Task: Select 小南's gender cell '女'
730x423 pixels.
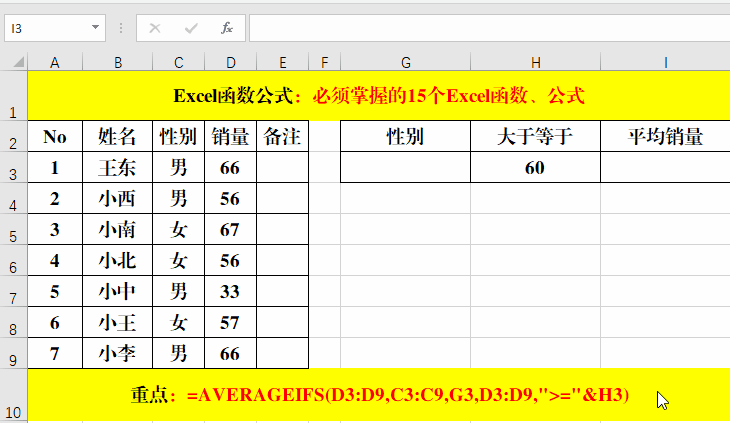Action: pos(178,229)
